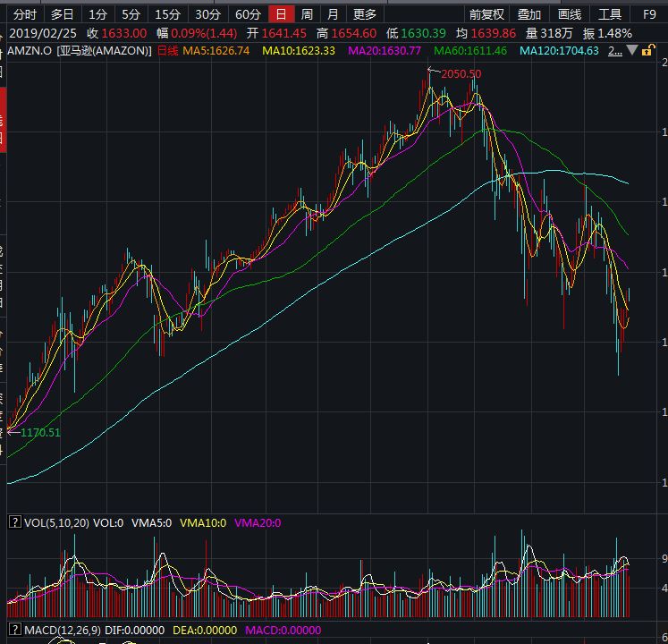The height and width of the screenshot is (644, 668).
Task: Choose the 15分 period tab
Action: tap(167, 14)
